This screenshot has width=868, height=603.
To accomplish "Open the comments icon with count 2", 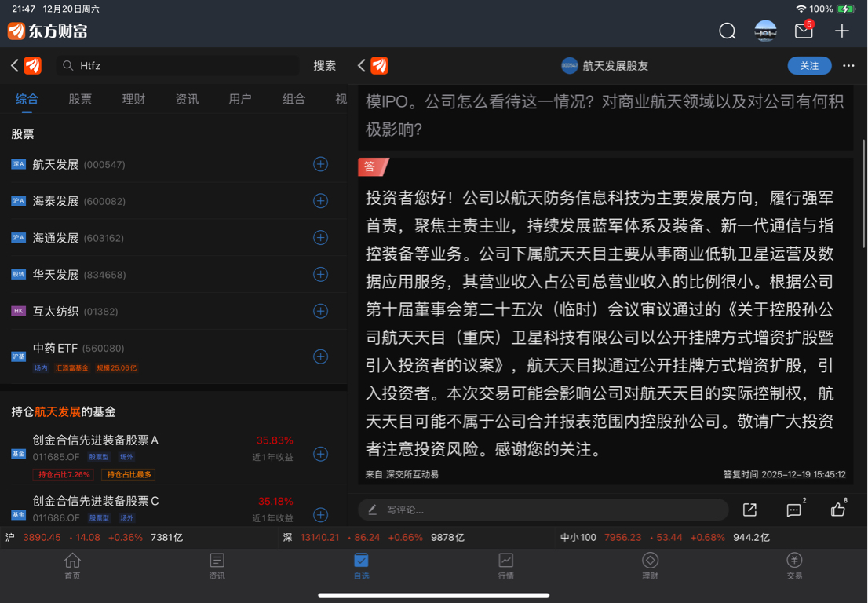I will click(794, 510).
